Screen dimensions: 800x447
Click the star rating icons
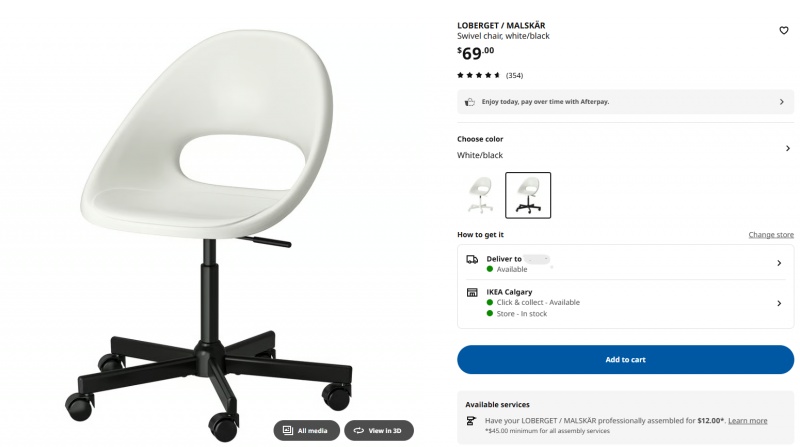click(479, 75)
